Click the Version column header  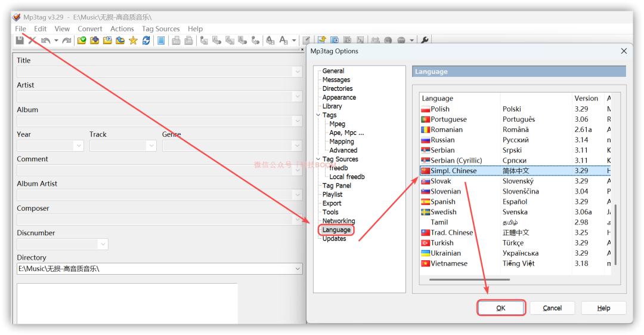pos(588,99)
